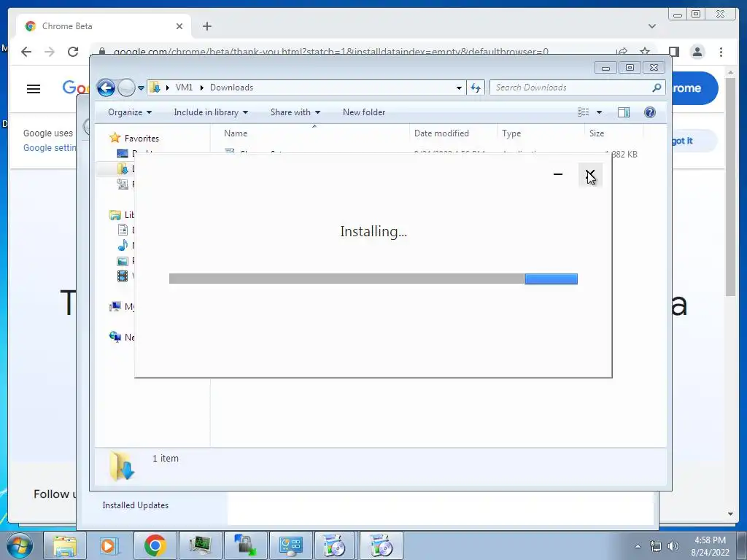Close the Installing dialog
747x560 pixels.
pos(590,175)
